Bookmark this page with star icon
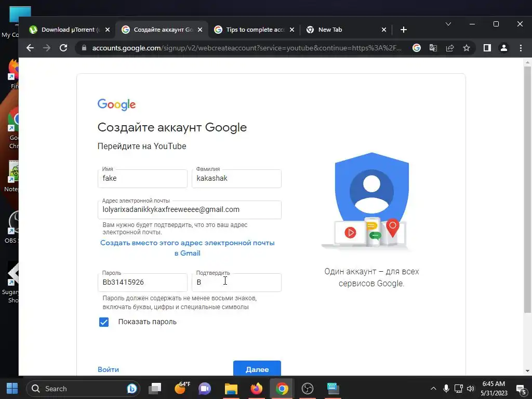Image resolution: width=532 pixels, height=399 pixels. (x=467, y=48)
